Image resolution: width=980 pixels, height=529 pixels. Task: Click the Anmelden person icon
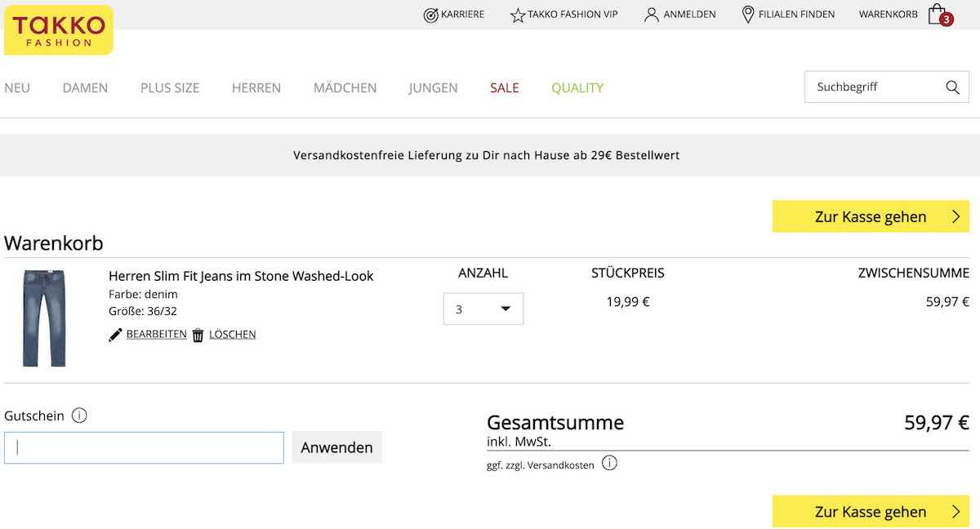(650, 14)
